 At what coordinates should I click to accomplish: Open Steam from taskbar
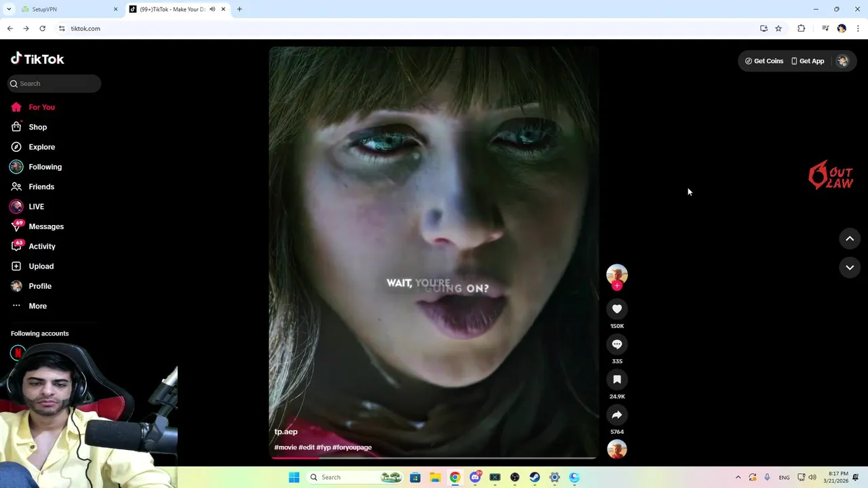534,477
